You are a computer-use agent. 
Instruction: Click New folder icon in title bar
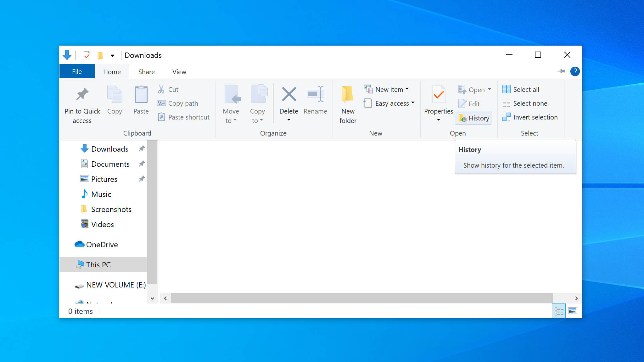click(x=100, y=56)
